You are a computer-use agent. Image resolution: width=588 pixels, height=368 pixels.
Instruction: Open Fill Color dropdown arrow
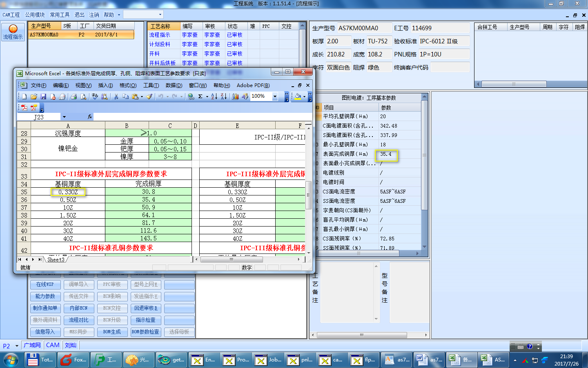click(304, 96)
